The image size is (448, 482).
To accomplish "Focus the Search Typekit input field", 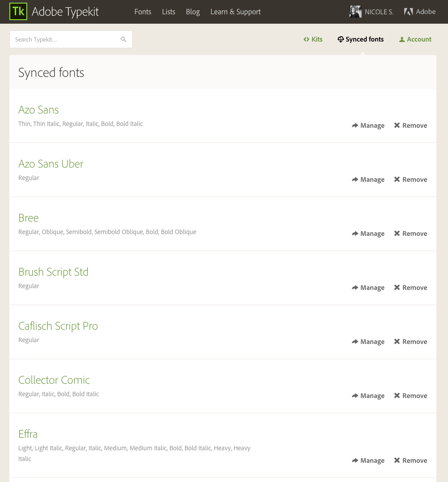I will click(71, 39).
